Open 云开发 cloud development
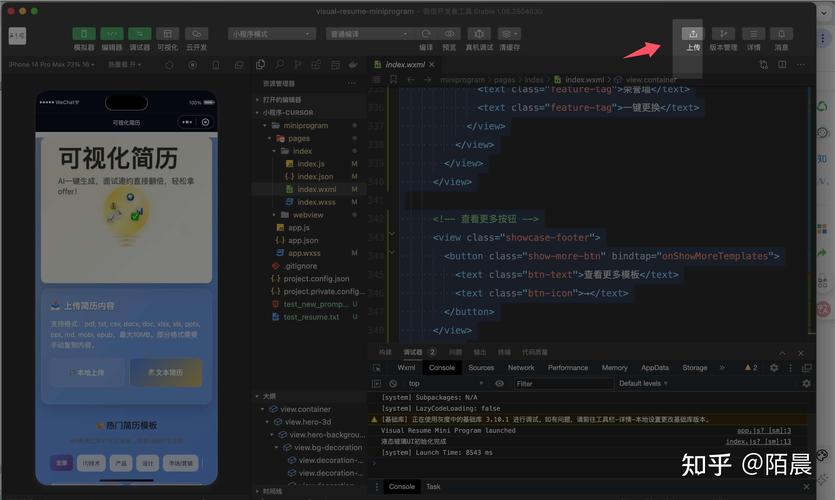 click(x=196, y=34)
